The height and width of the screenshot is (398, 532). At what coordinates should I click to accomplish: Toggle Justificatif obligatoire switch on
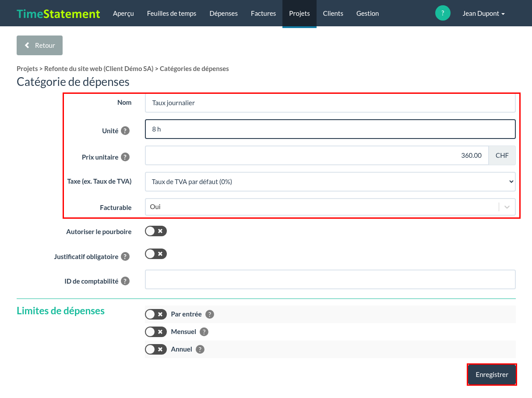coord(156,254)
